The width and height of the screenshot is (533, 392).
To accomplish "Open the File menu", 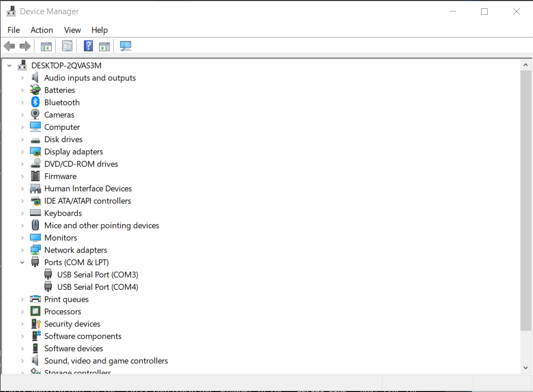I will coord(13,30).
